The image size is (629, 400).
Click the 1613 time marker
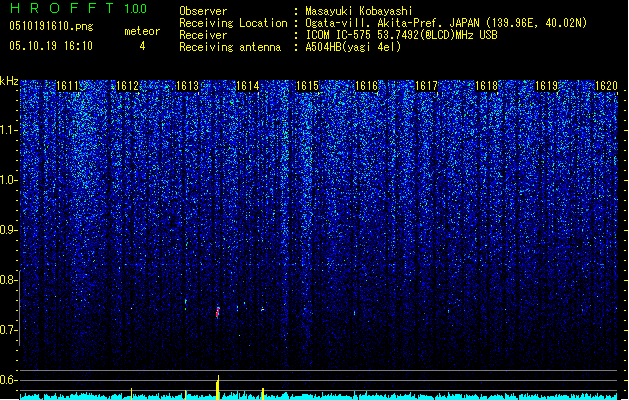187,86
